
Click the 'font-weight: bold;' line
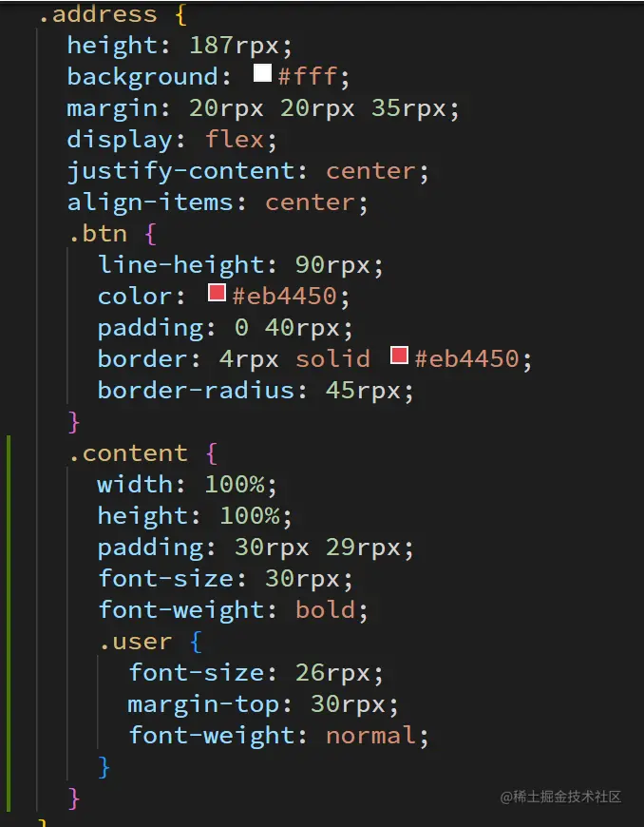coord(234,610)
